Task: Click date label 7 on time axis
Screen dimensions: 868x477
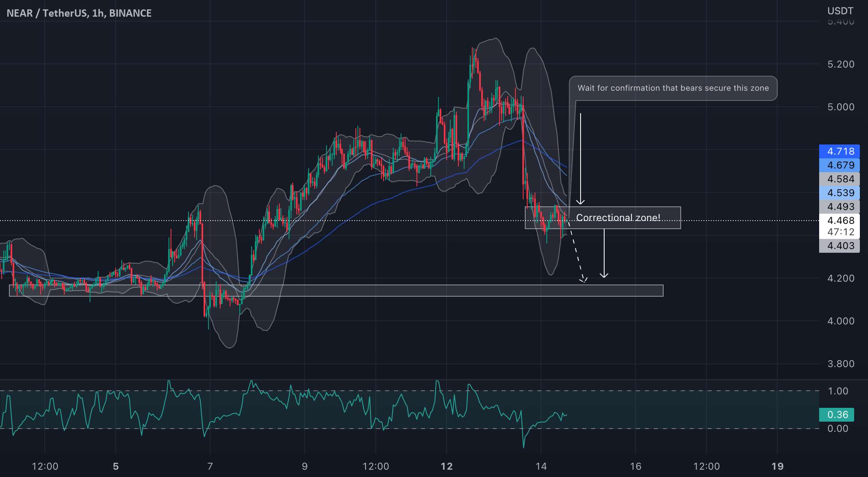Action: point(210,466)
